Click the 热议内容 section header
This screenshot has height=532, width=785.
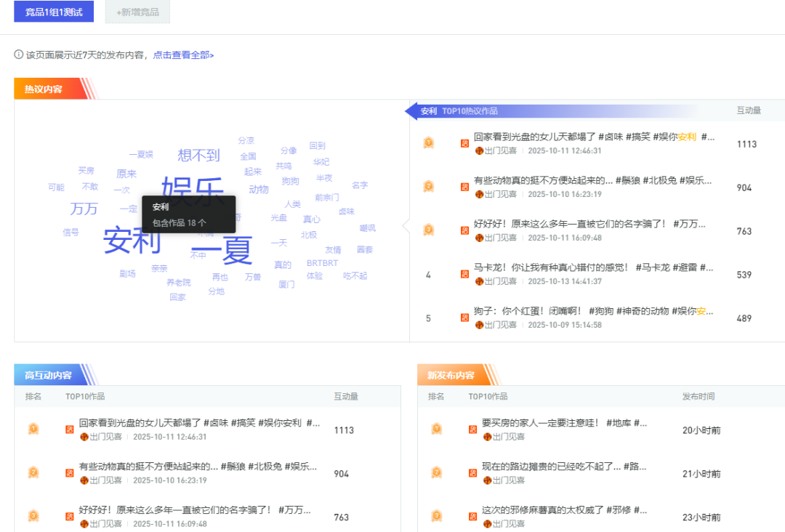point(44,89)
